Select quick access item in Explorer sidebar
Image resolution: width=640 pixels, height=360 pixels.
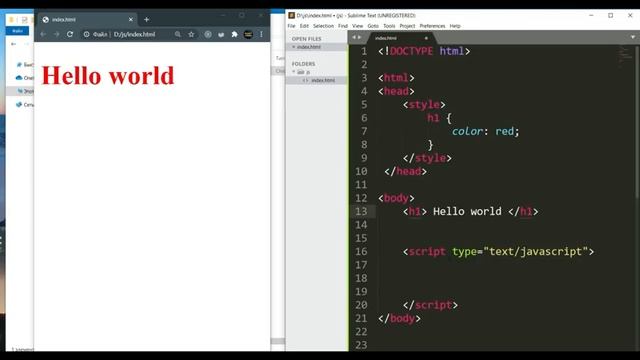point(24,64)
